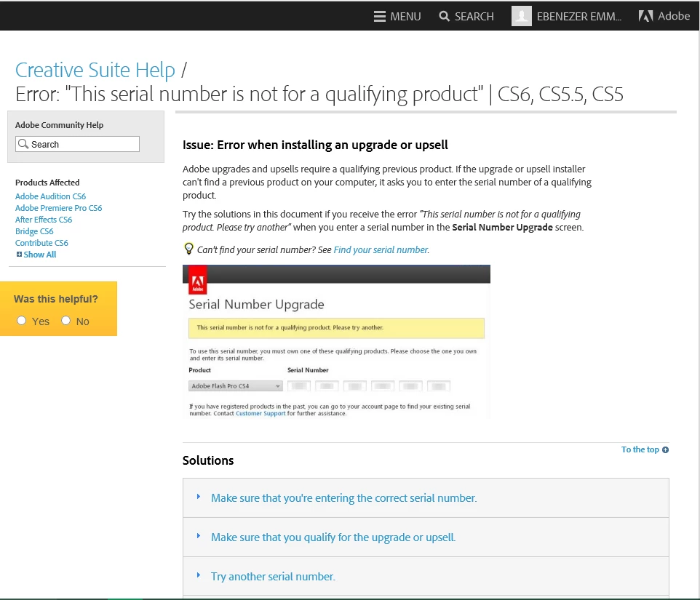The image size is (700, 600).
Task: Show all affected products
Action: (40, 255)
